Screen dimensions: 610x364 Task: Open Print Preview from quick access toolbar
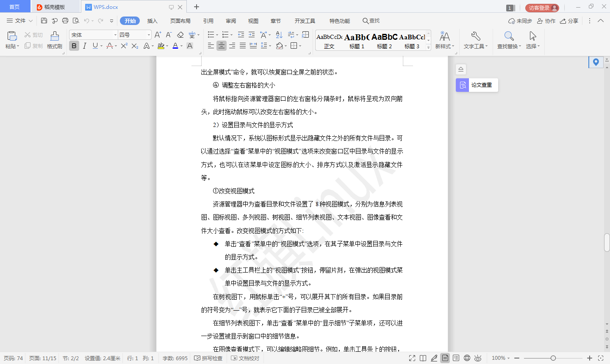(76, 21)
